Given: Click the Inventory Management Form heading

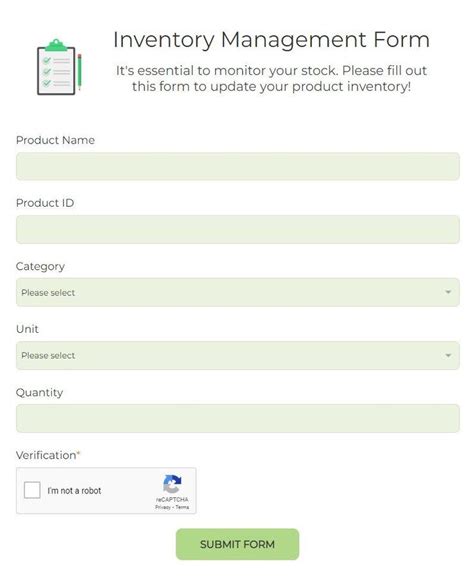Looking at the screenshot, I should (x=271, y=40).
